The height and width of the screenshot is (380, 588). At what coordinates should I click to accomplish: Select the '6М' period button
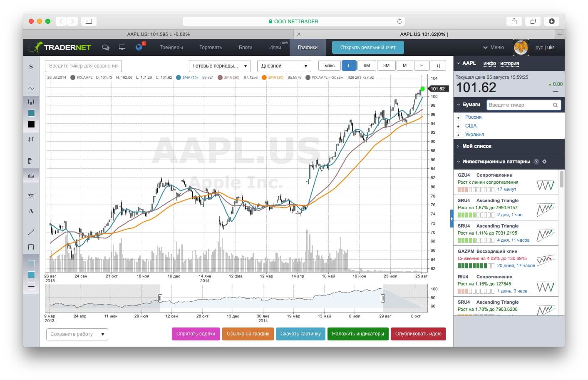click(x=367, y=65)
